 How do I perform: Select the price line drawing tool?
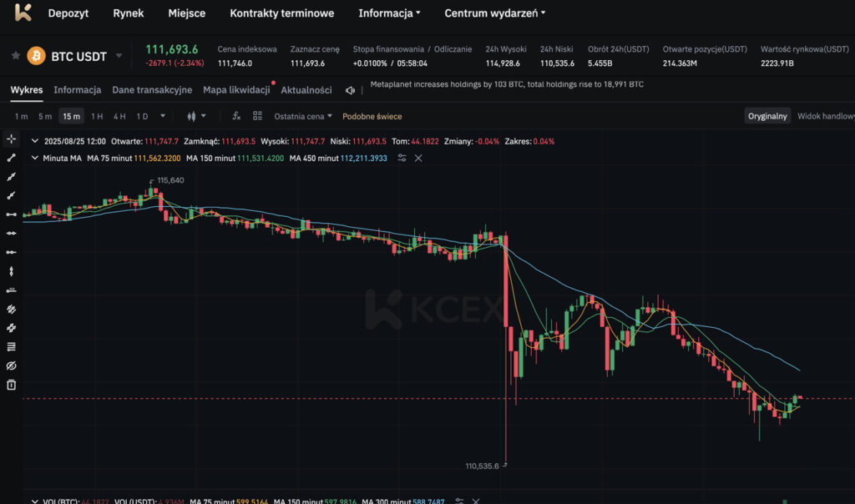click(11, 290)
